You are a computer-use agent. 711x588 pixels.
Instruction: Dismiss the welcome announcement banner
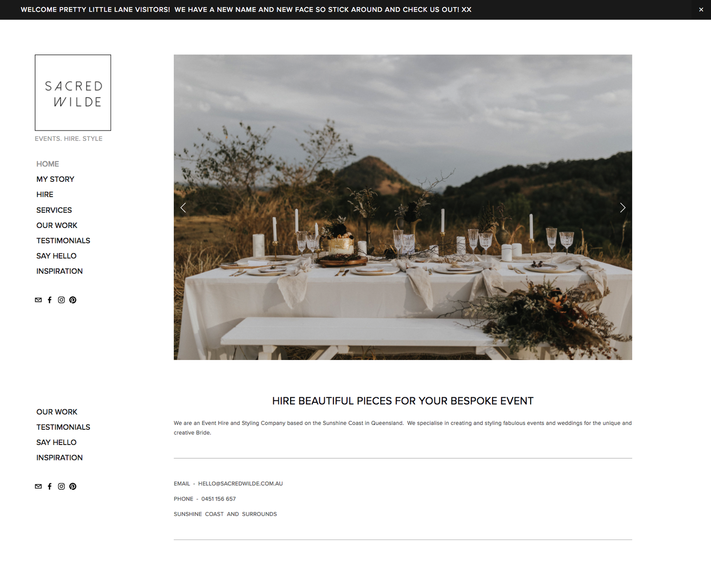coord(701,10)
